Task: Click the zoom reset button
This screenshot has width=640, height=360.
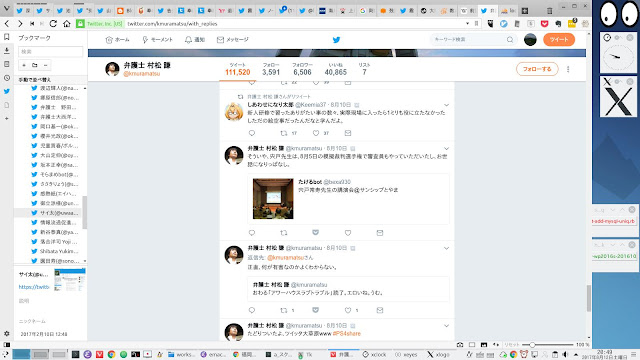Action: pyautogui.click(x=511, y=344)
